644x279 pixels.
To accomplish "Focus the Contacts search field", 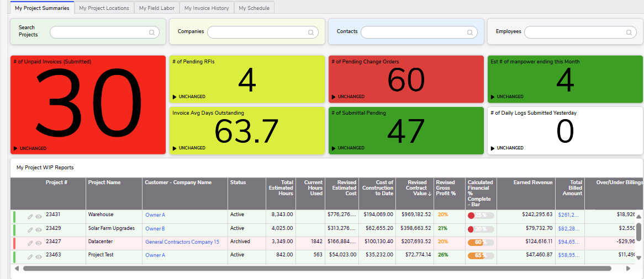I will point(419,33).
